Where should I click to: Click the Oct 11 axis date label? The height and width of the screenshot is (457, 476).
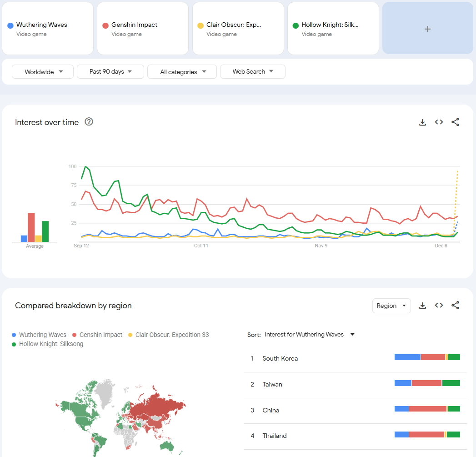(201, 246)
